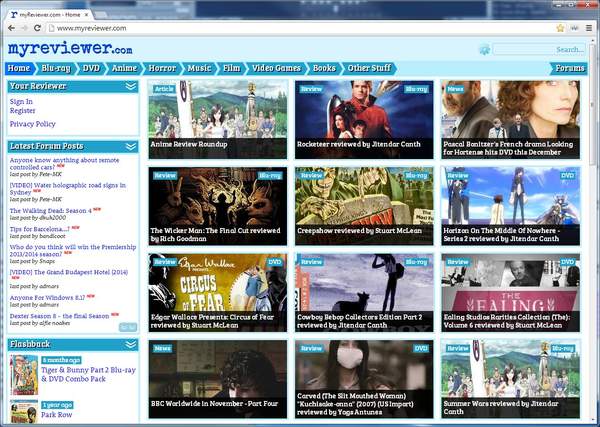Click the myreviewer.com site logo
600x427 pixels.
point(70,49)
